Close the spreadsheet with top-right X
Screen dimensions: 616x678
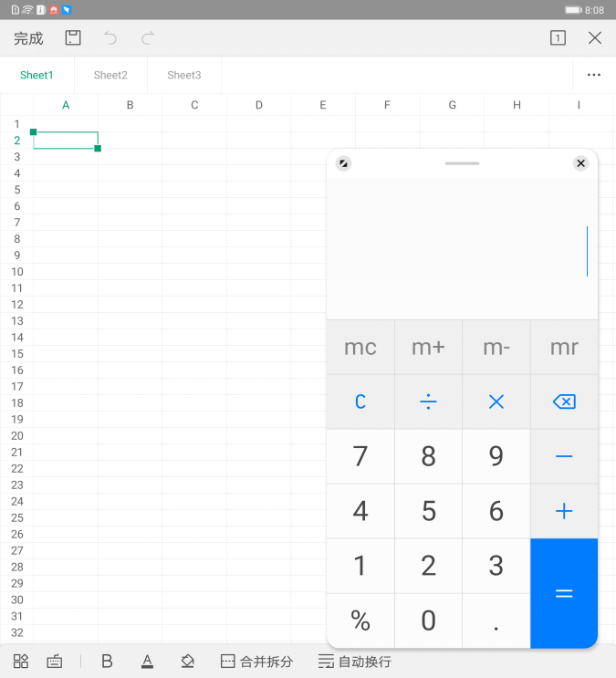click(595, 38)
